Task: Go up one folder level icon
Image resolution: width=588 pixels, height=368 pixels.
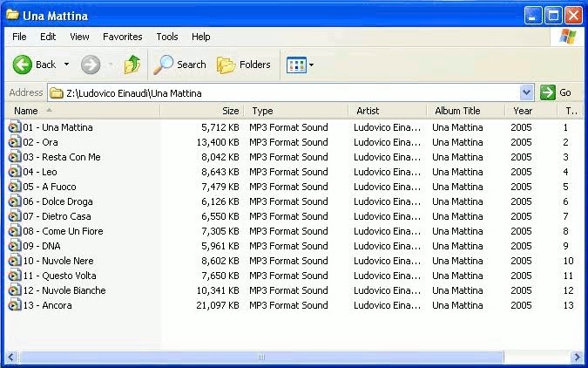Action: coord(132,65)
